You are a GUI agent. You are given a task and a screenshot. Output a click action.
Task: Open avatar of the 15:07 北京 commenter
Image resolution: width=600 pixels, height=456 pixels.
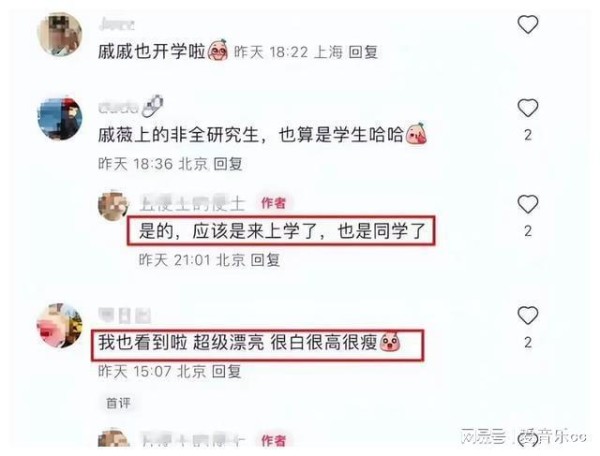coord(59,326)
